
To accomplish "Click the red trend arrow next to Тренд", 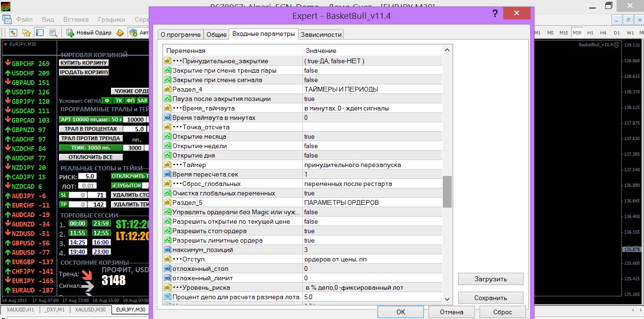I will point(87,274).
